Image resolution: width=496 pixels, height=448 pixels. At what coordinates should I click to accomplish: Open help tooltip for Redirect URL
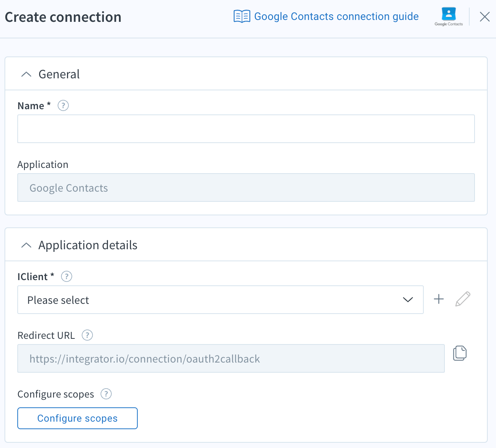87,335
